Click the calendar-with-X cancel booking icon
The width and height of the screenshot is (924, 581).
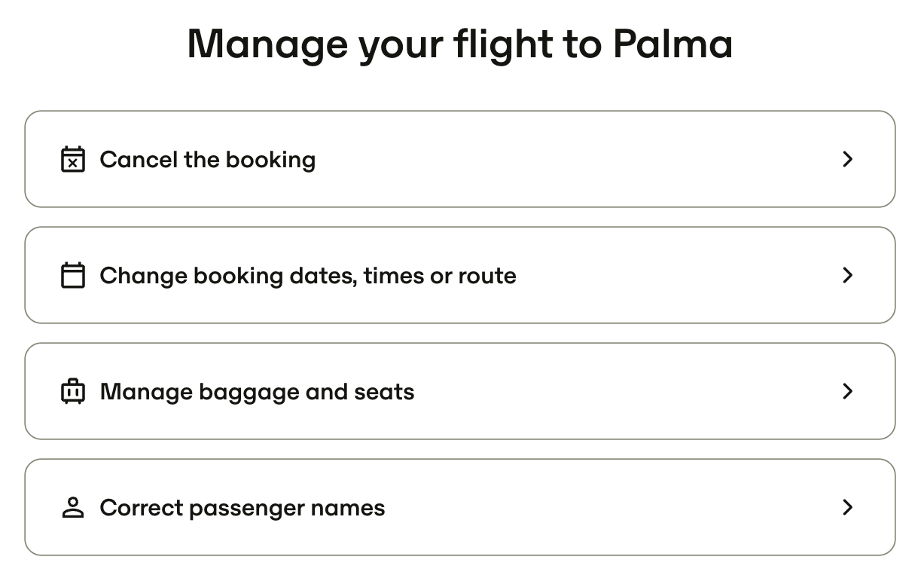pyautogui.click(x=73, y=159)
